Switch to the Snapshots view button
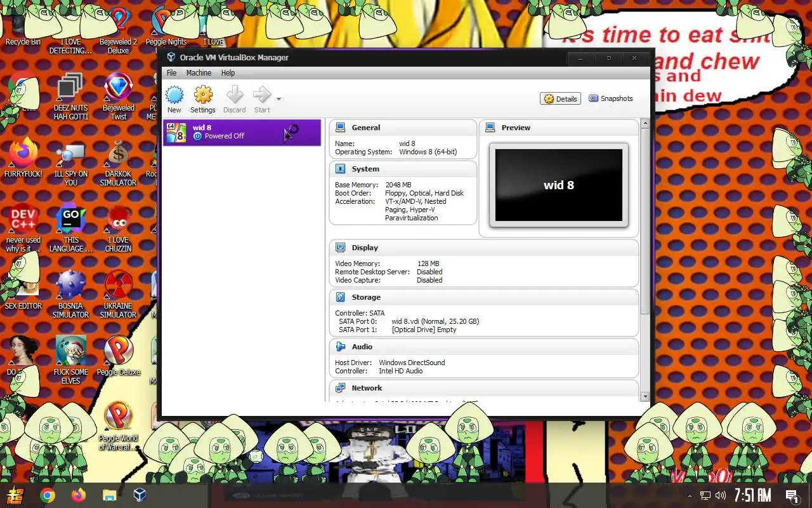 (x=611, y=98)
